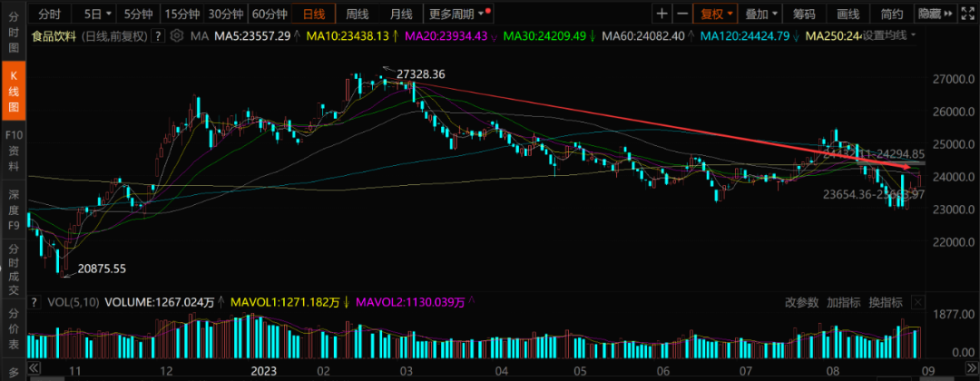Expand the 5日 dropdown

[98, 14]
